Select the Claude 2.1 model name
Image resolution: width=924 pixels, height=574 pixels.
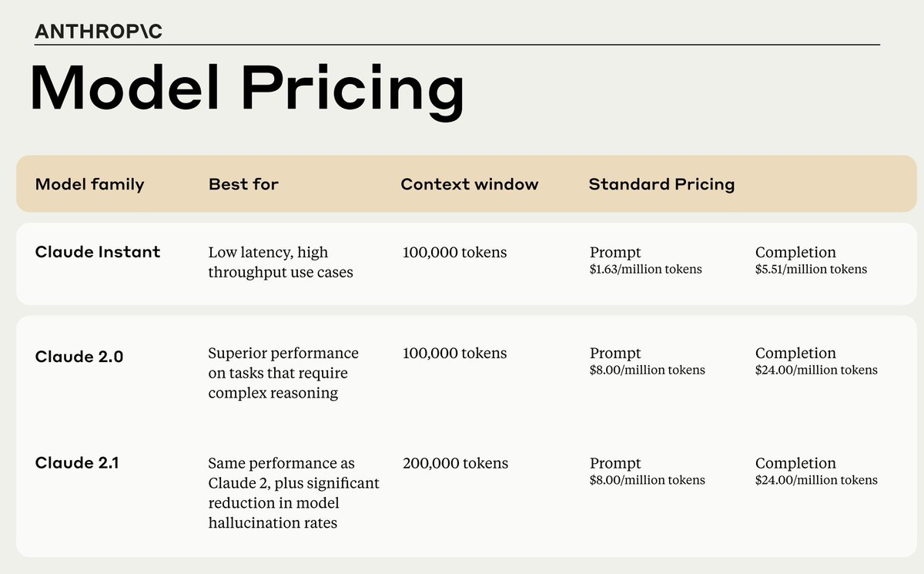click(x=77, y=463)
